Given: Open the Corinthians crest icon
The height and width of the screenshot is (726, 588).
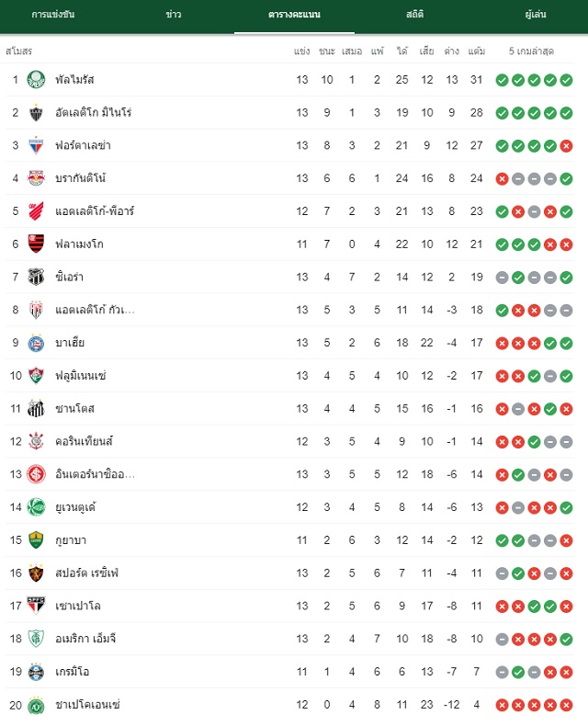Looking at the screenshot, I should coord(36,441).
